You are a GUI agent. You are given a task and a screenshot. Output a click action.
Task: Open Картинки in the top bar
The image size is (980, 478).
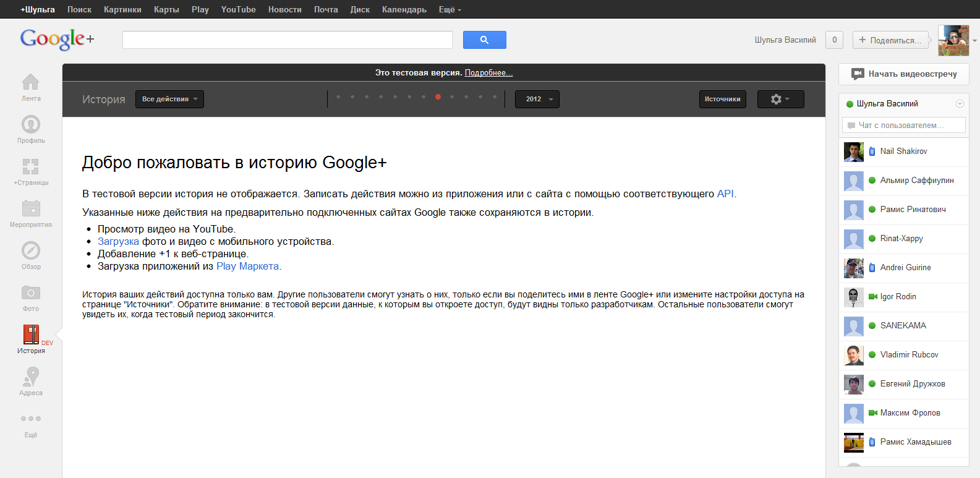(x=122, y=9)
